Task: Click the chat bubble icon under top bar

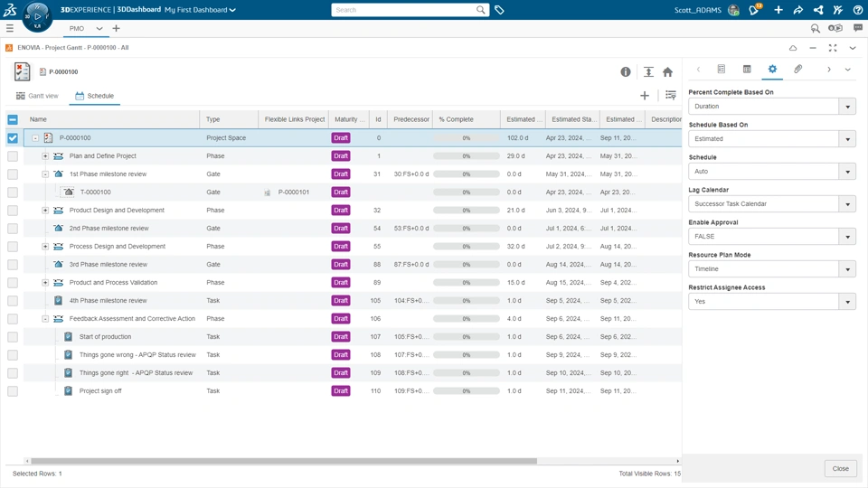Action: click(857, 28)
